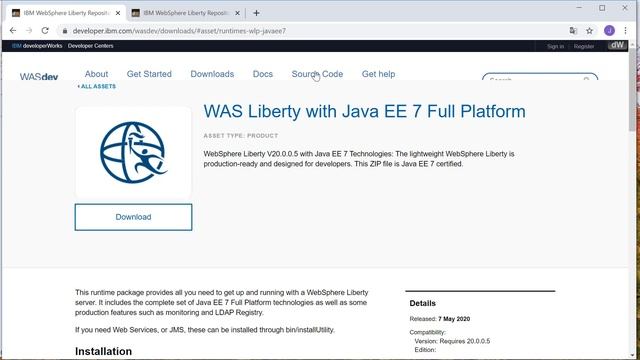Click the Installation heading
The width and height of the screenshot is (640, 360).
pyautogui.click(x=103, y=351)
